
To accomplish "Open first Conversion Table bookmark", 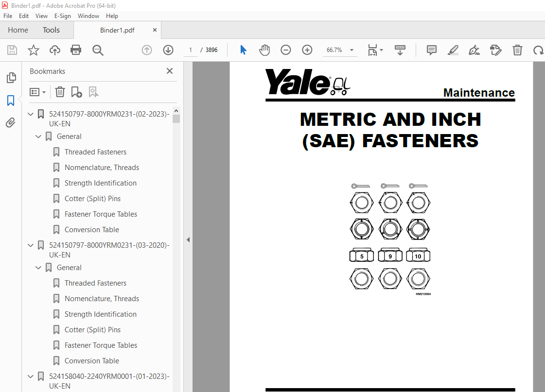I will 92,230.
